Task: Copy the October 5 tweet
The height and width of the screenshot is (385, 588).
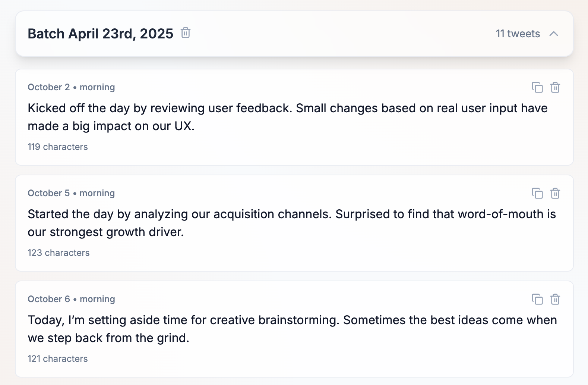Action: tap(537, 193)
